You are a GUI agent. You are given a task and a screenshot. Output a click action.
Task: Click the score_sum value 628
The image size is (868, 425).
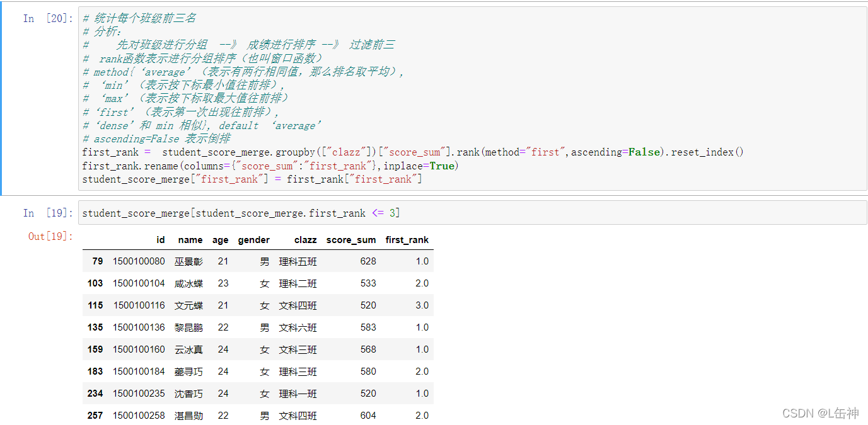[368, 261]
